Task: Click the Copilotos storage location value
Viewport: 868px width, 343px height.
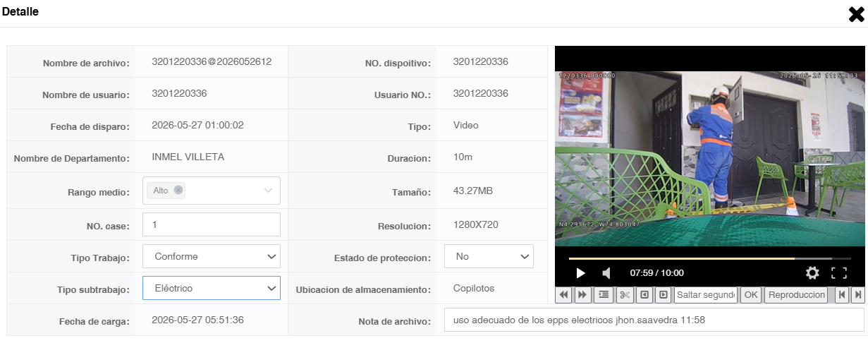Action: pyautogui.click(x=474, y=288)
